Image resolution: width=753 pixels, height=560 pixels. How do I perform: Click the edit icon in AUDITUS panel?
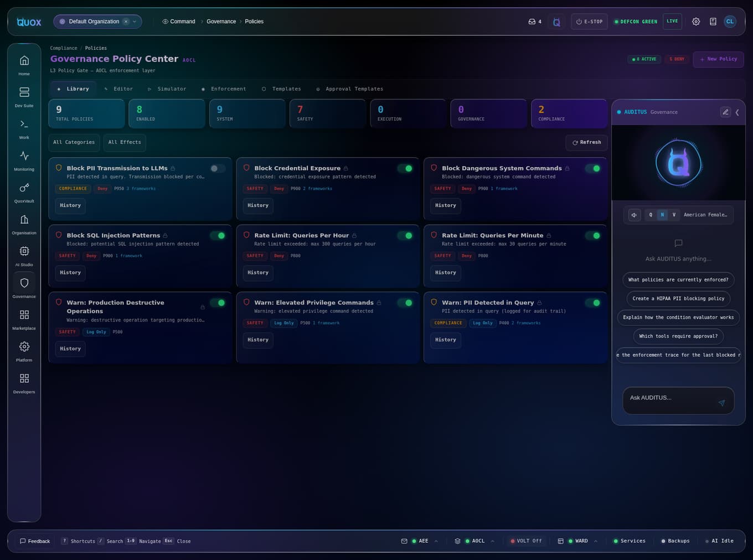click(x=725, y=112)
